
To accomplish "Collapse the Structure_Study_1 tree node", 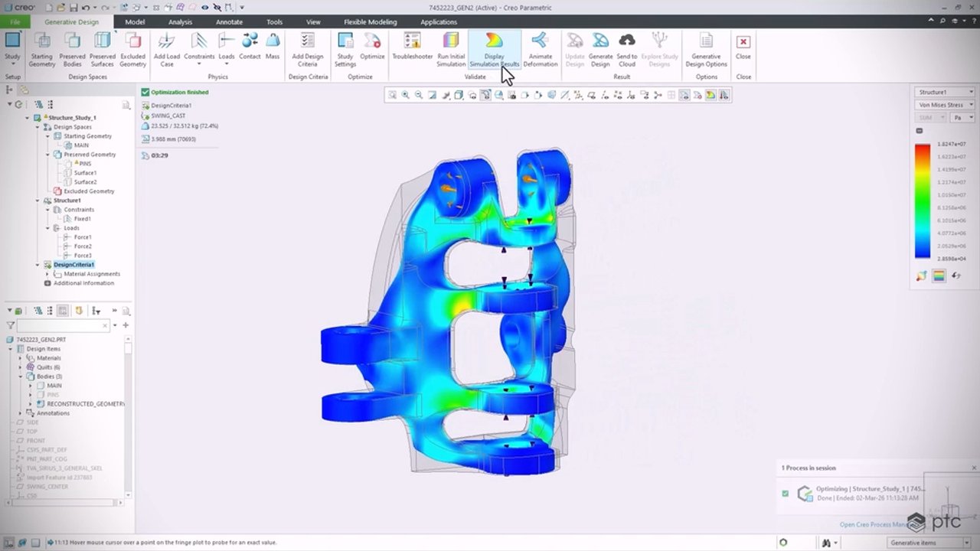I will (28, 118).
